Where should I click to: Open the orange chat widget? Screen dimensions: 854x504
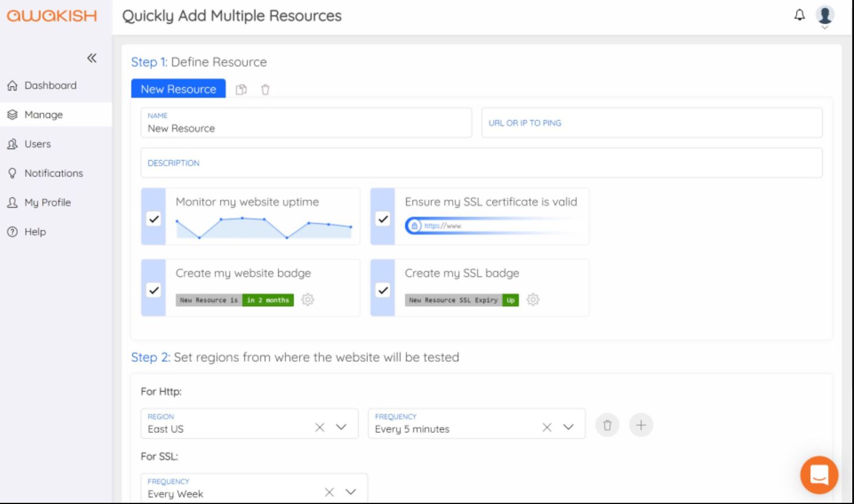pos(819,474)
